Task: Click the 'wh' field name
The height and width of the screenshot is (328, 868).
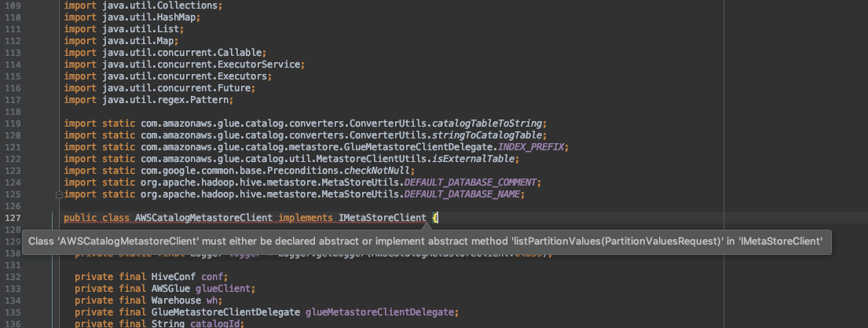Action: (x=212, y=300)
